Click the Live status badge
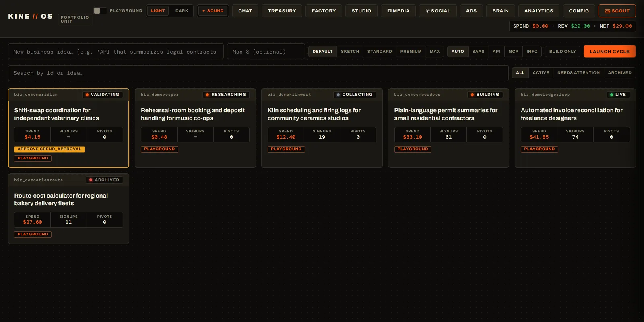 coord(618,95)
